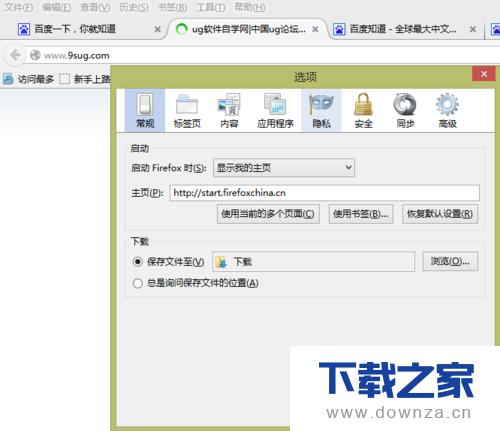
Task: Open the 内容 (Content) options panel
Action: coord(229,111)
